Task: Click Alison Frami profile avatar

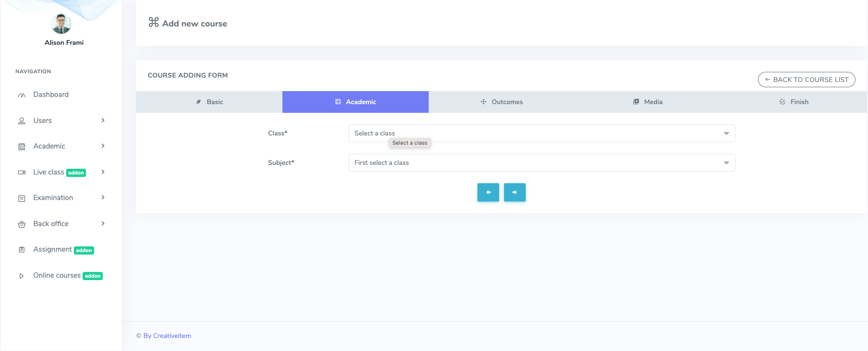Action: (x=61, y=24)
